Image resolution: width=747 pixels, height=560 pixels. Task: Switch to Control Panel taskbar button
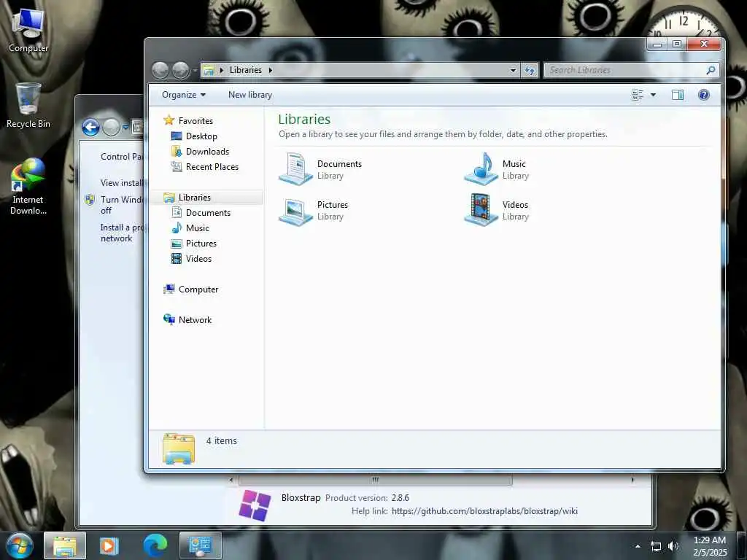(200, 545)
